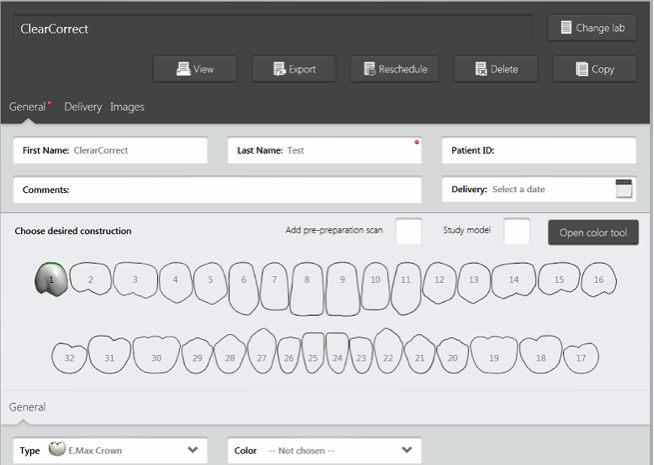Open the Type E.Max Crown dropdown
Image resolution: width=654 pixels, height=465 pixels.
click(x=110, y=450)
